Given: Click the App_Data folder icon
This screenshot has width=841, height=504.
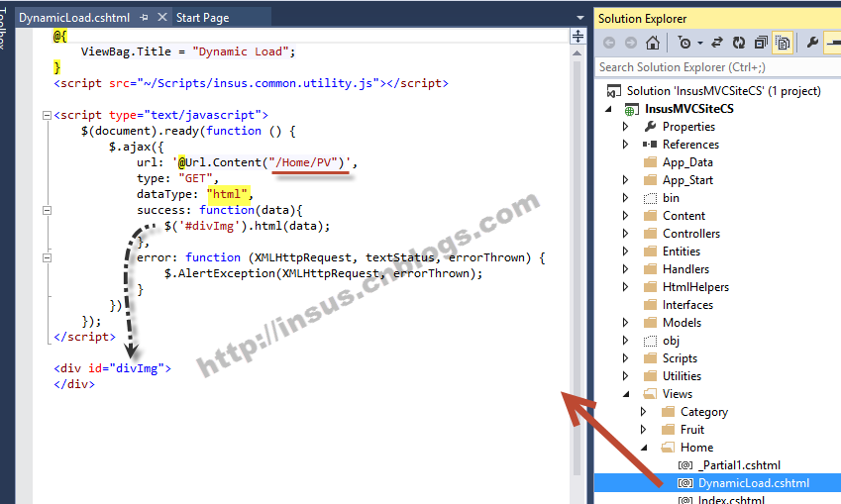Looking at the screenshot, I should click(650, 162).
